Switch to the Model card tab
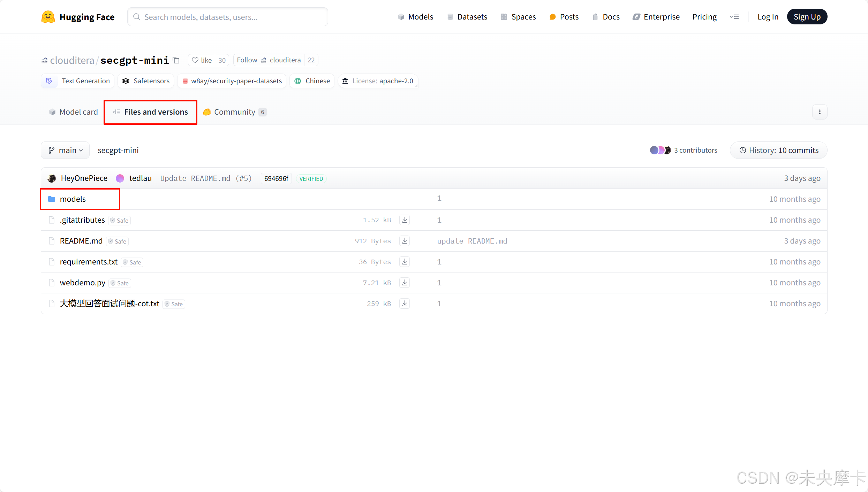 pyautogui.click(x=74, y=112)
